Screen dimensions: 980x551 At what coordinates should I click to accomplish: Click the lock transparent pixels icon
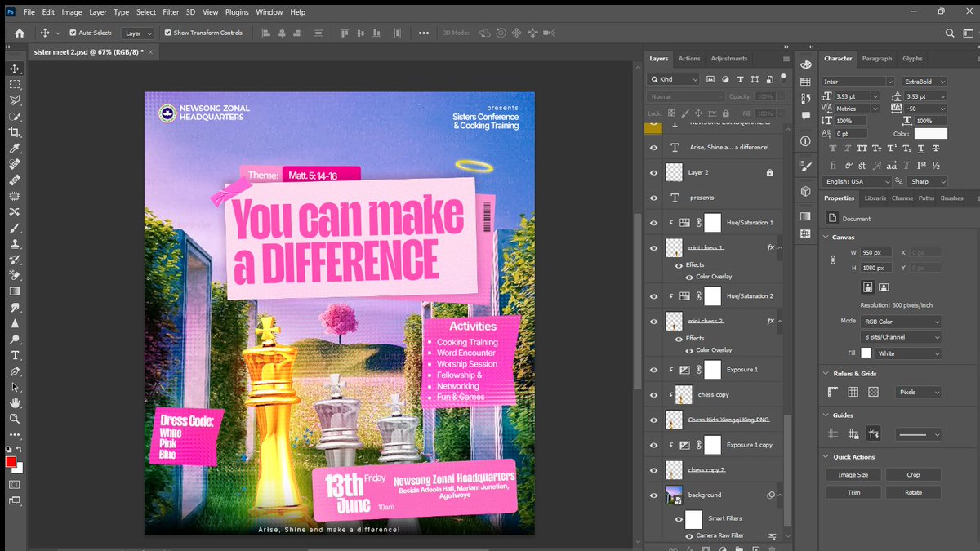[x=670, y=113]
